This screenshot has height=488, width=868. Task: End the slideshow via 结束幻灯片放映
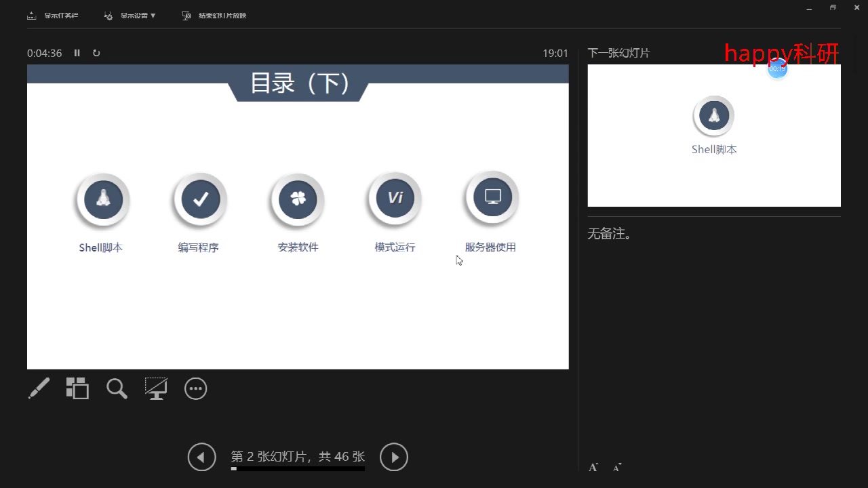click(214, 15)
